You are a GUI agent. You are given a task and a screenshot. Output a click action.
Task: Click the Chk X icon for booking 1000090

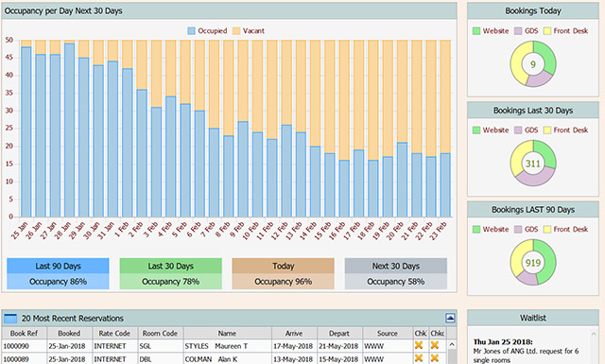(419, 345)
